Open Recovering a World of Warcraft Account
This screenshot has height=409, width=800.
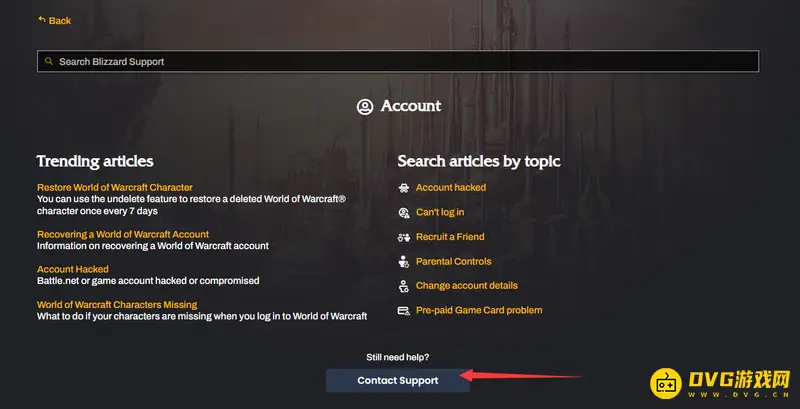[x=123, y=234]
